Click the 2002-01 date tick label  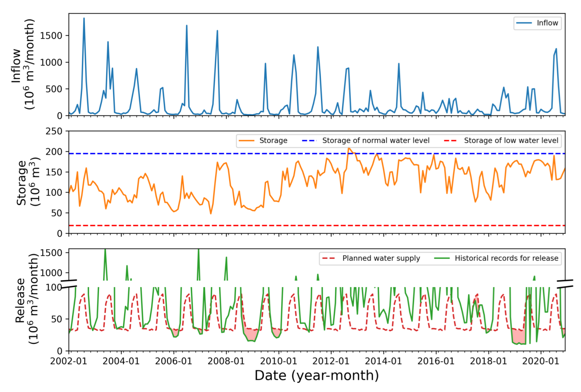click(x=69, y=361)
